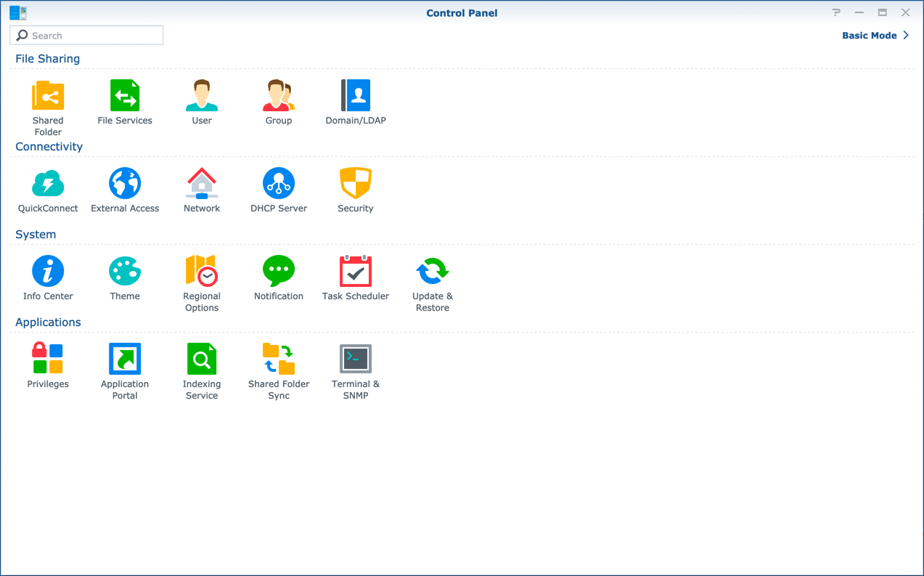
Task: Open Domain/LDAP settings
Action: coord(356,97)
